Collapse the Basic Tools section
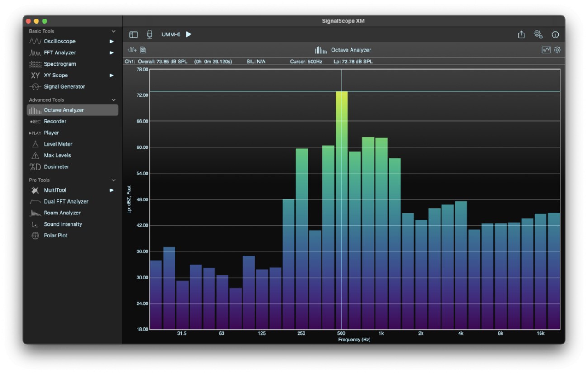Image resolution: width=588 pixels, height=374 pixels. point(114,31)
